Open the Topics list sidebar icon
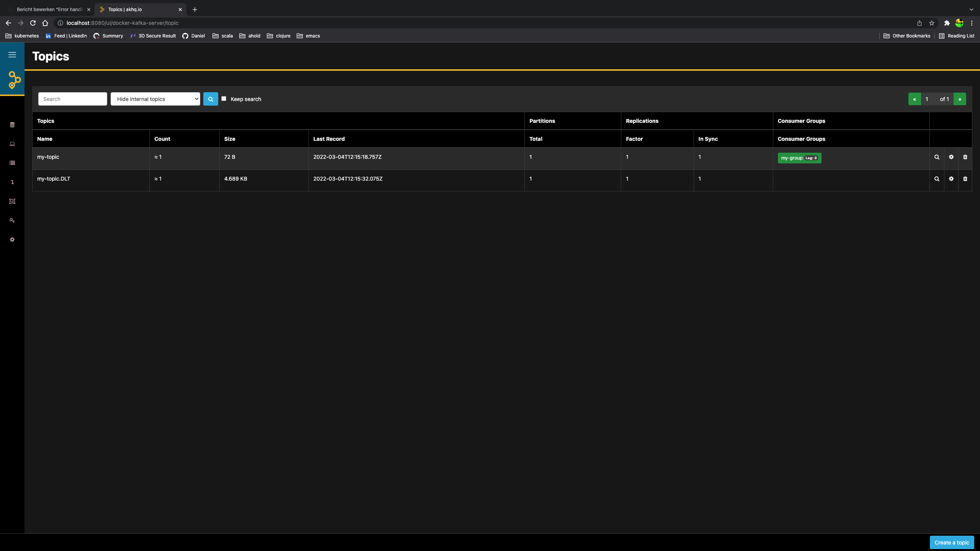 12,163
